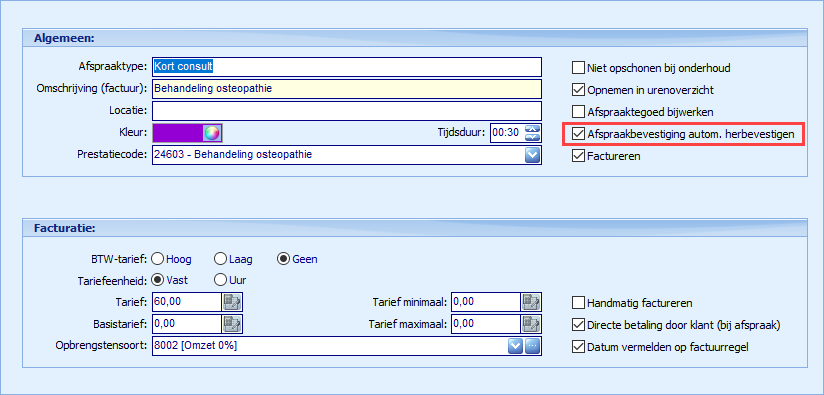Enable Handmatig factureren checkbox

[x=578, y=303]
